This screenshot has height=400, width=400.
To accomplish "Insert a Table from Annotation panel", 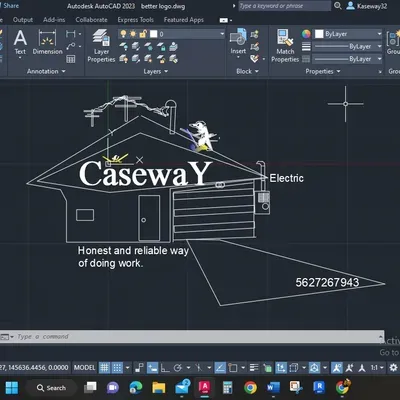I will tap(71, 59).
